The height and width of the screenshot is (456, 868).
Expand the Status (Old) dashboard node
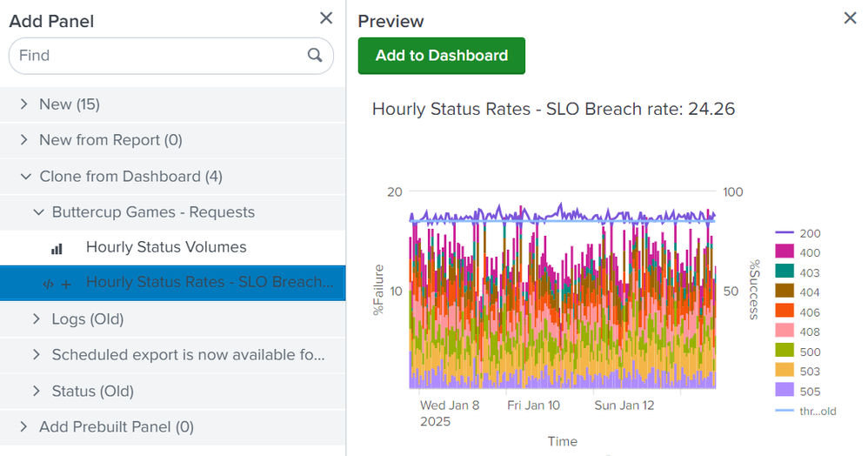pos(37,392)
